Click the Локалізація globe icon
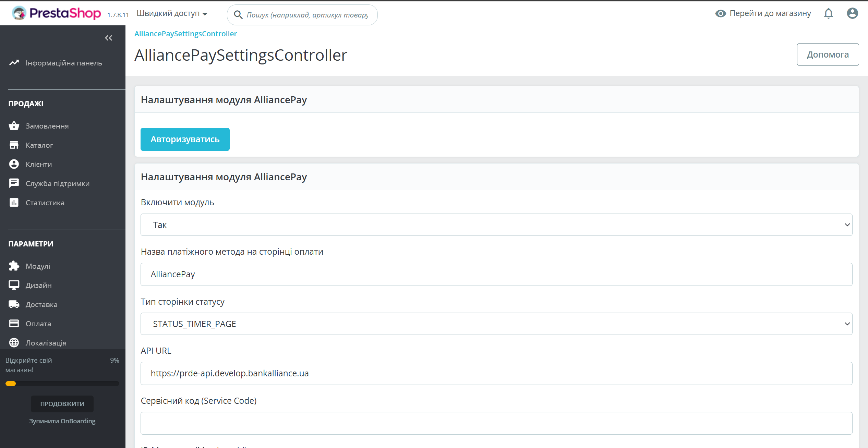The image size is (868, 448). (x=14, y=343)
